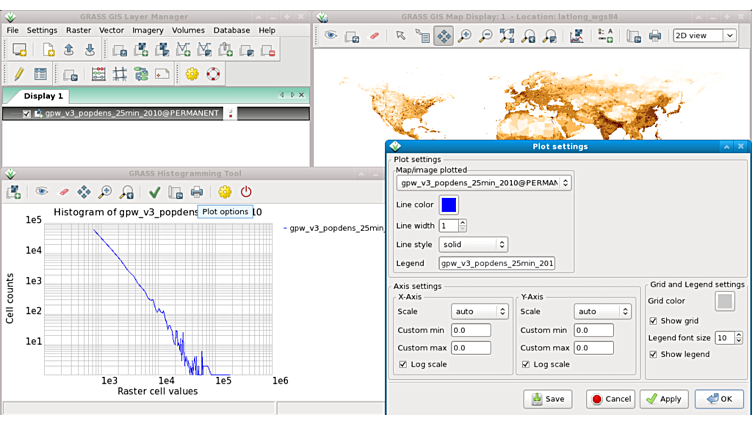Click the pointer tool in Map Display
Screen dimensions: 752x423
pos(400,36)
